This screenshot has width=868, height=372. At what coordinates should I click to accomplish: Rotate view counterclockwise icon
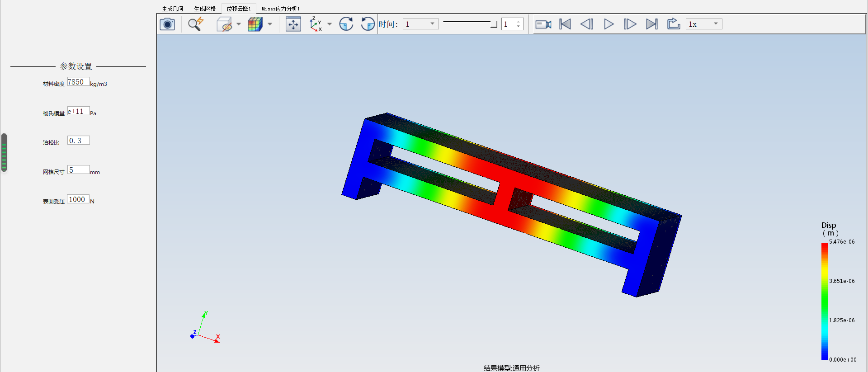[x=368, y=24]
